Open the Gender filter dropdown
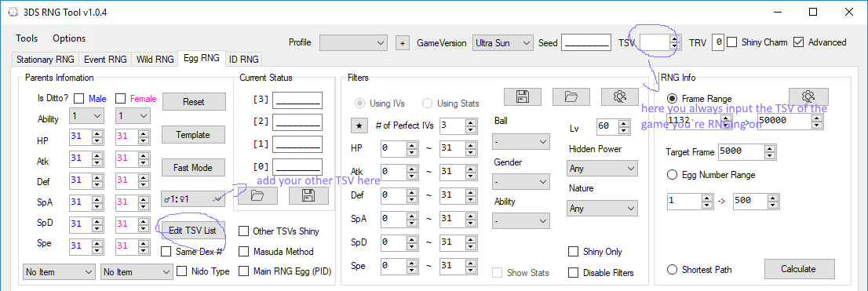 (x=520, y=181)
